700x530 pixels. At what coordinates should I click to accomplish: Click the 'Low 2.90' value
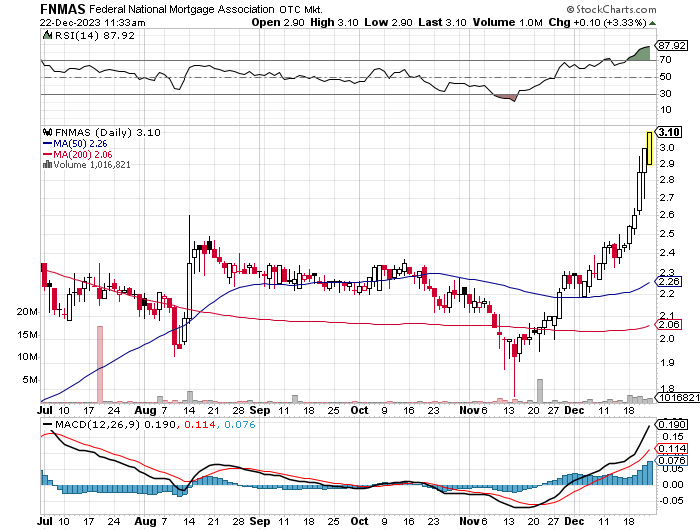[x=388, y=22]
